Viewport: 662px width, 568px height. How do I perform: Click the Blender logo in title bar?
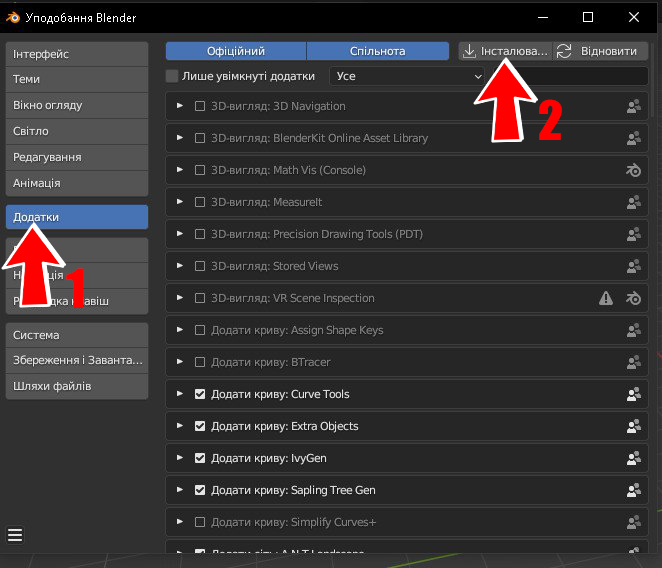(x=13, y=18)
